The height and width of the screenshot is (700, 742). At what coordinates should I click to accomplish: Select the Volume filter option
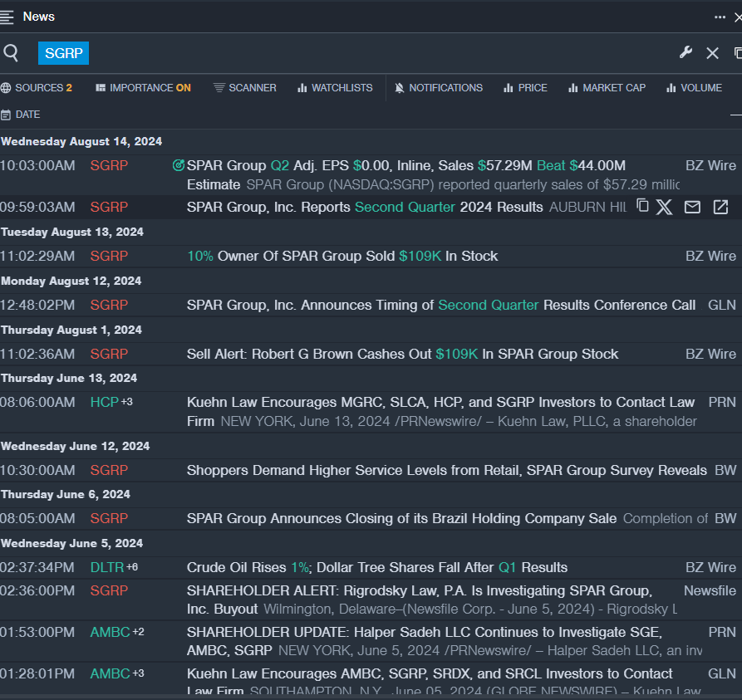click(x=694, y=88)
